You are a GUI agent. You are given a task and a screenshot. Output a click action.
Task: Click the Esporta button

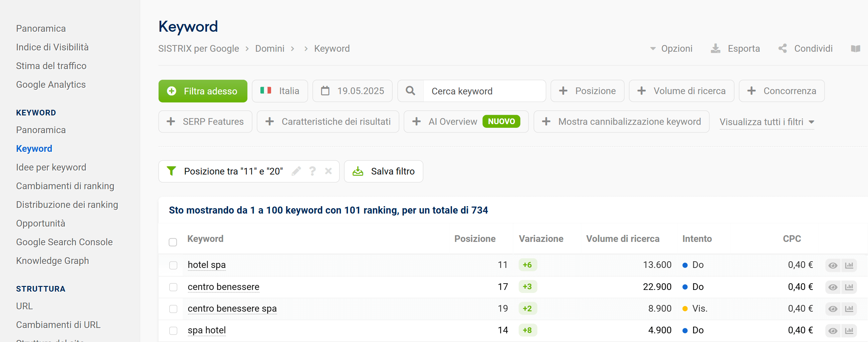735,48
